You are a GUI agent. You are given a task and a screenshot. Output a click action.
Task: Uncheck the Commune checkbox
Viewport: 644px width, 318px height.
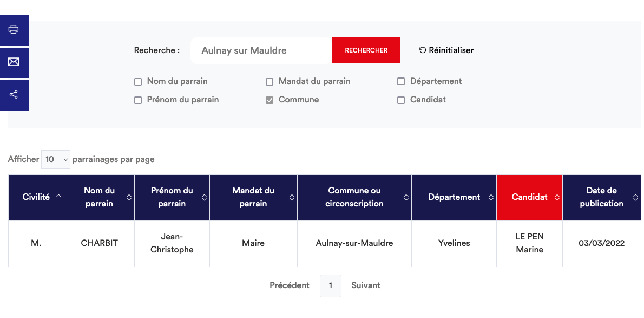[270, 100]
